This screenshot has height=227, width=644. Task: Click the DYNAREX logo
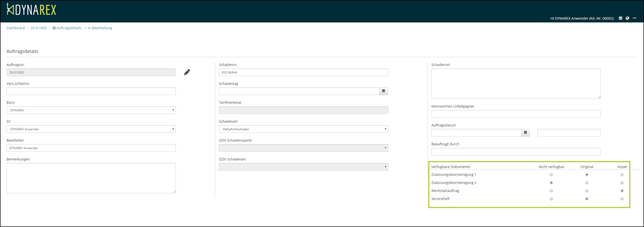pyautogui.click(x=31, y=9)
